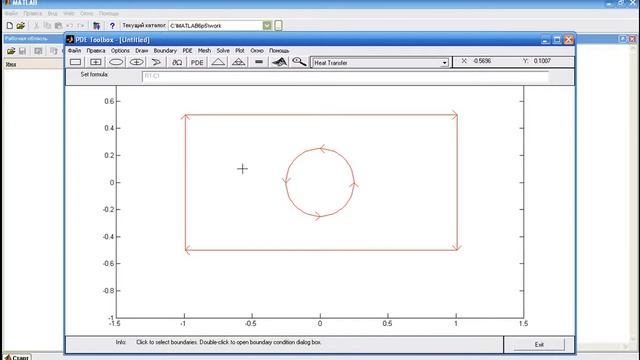Select top boundary of rectangle
The image size is (640, 360).
tap(321, 115)
